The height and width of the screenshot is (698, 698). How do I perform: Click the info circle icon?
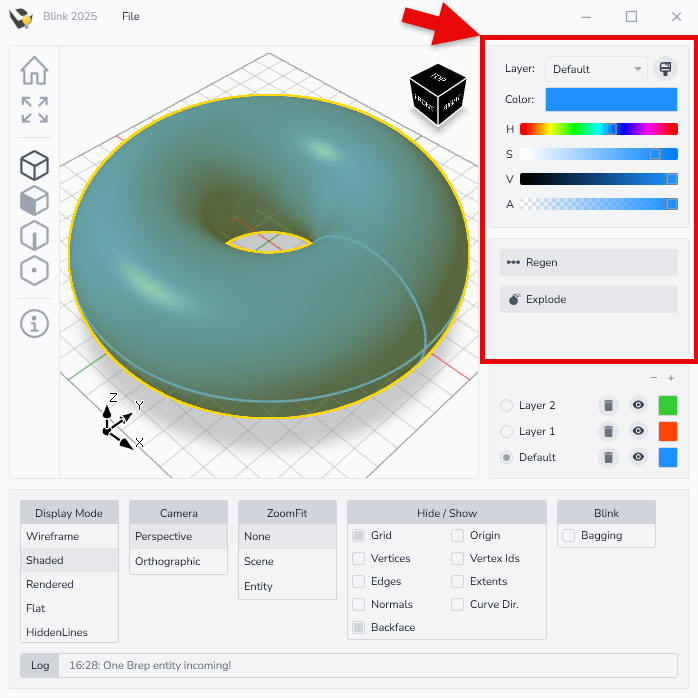(34, 323)
